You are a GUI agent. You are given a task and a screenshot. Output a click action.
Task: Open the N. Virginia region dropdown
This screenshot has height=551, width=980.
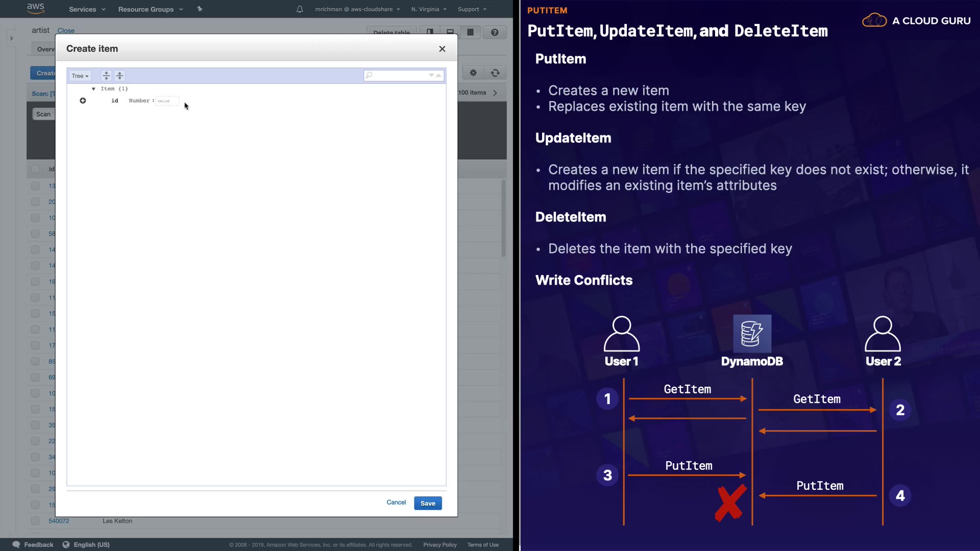pos(429,9)
